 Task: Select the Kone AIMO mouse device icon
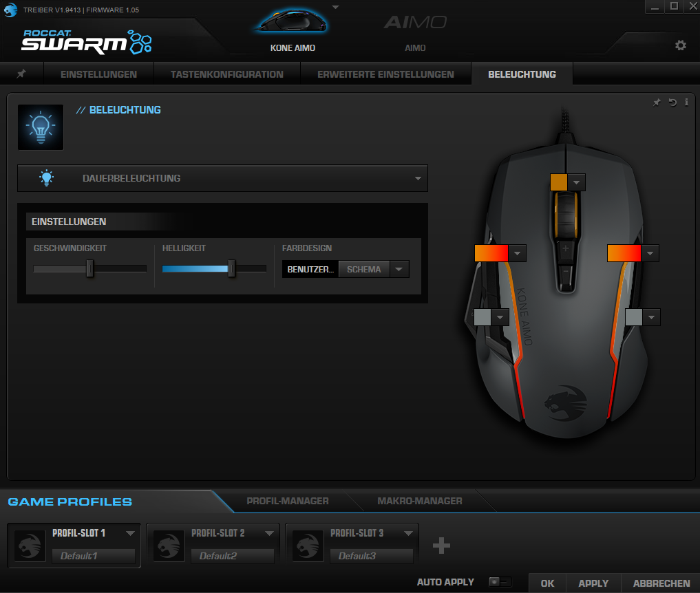293,21
